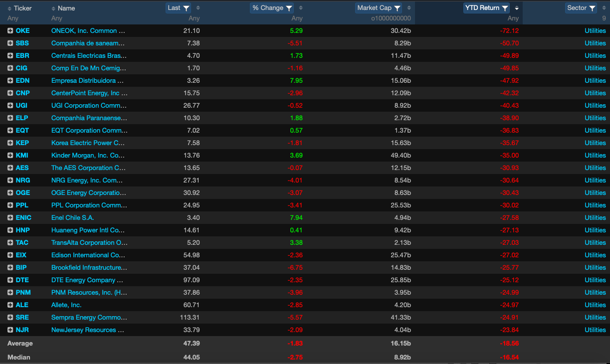The height and width of the screenshot is (364, 610).
Task: Select last price 97.09
Action: tap(192, 280)
